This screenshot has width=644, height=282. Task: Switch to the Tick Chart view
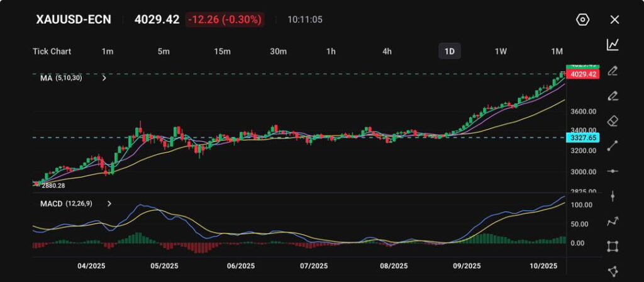point(52,51)
